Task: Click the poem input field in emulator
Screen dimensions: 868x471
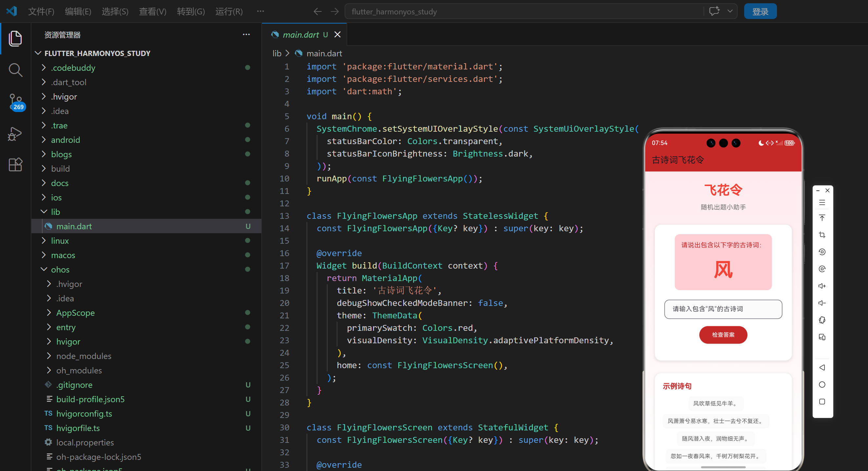Action: (x=723, y=309)
